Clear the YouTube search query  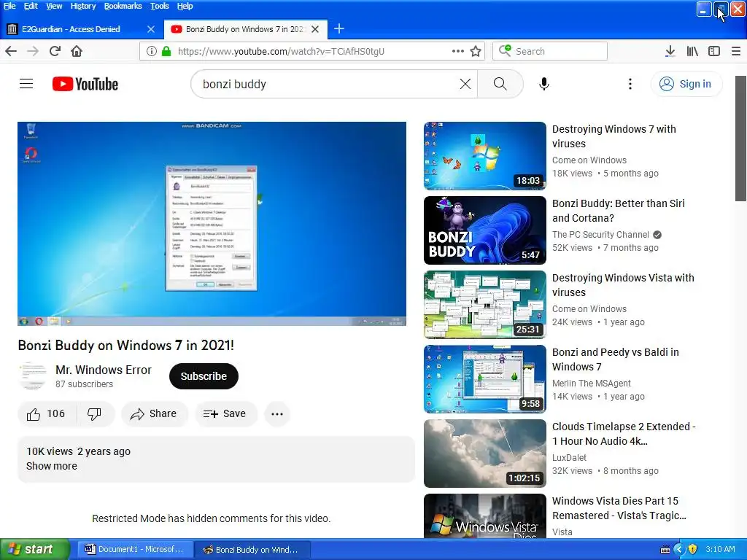click(x=465, y=85)
